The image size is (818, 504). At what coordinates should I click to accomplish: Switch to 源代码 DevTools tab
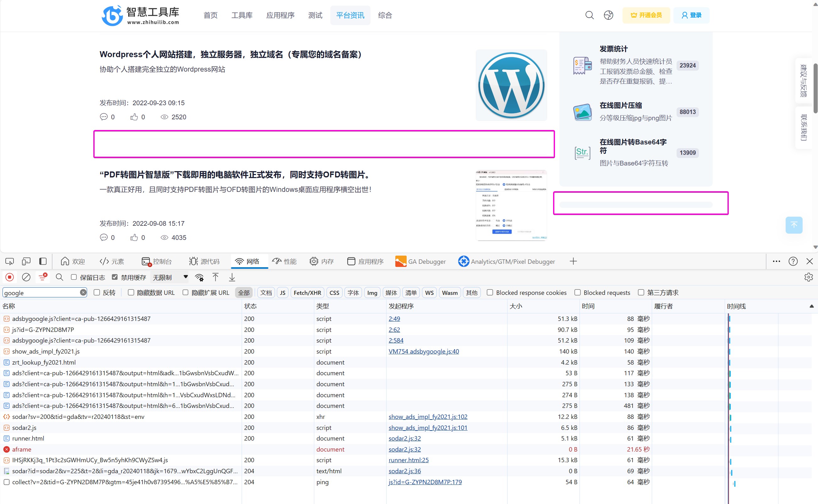coord(204,261)
